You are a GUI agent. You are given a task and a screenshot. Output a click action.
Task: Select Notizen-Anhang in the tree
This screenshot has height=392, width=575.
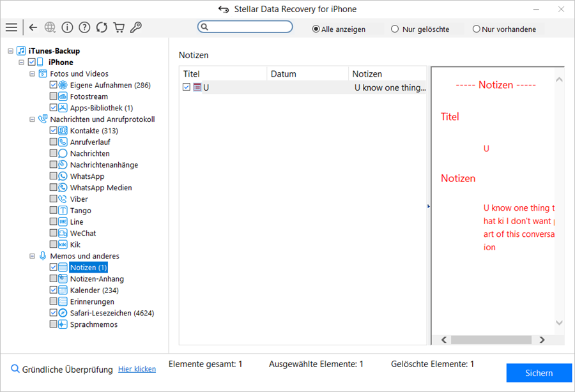click(x=97, y=279)
